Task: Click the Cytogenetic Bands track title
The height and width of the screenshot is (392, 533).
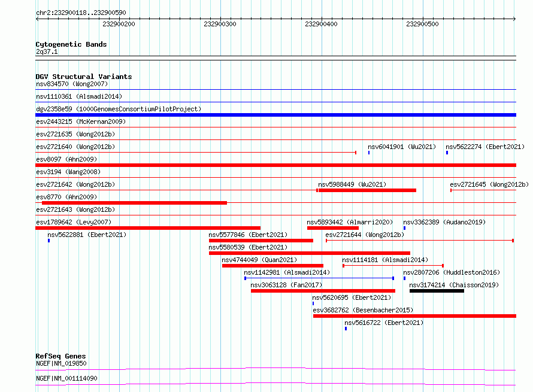Action: click(x=71, y=44)
